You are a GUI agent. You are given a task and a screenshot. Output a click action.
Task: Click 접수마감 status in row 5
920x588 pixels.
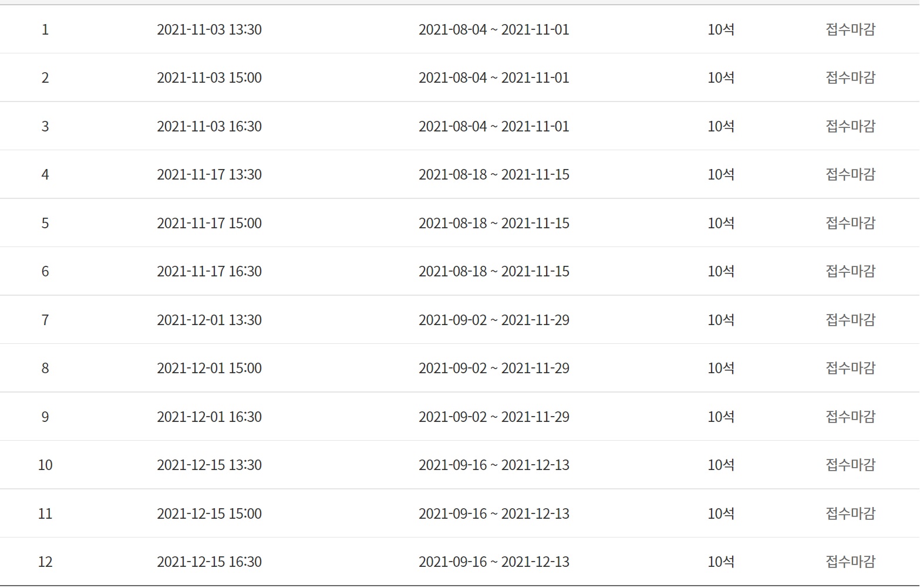tap(850, 223)
